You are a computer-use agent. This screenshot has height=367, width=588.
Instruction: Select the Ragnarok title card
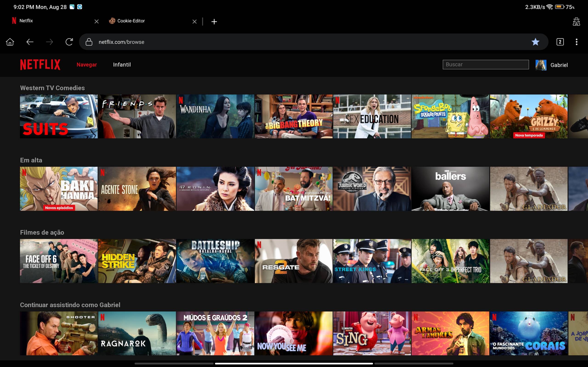[137, 333]
